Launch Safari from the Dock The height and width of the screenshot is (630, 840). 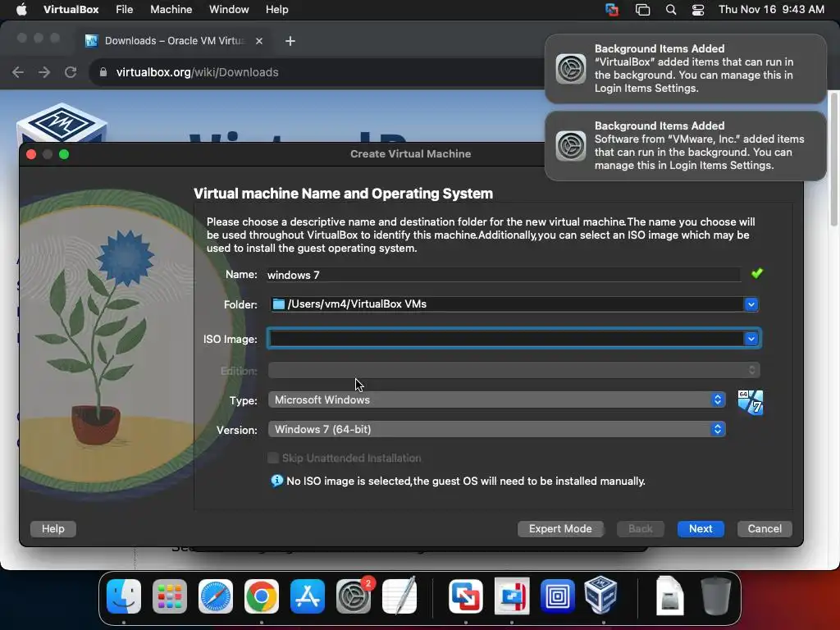(x=216, y=596)
